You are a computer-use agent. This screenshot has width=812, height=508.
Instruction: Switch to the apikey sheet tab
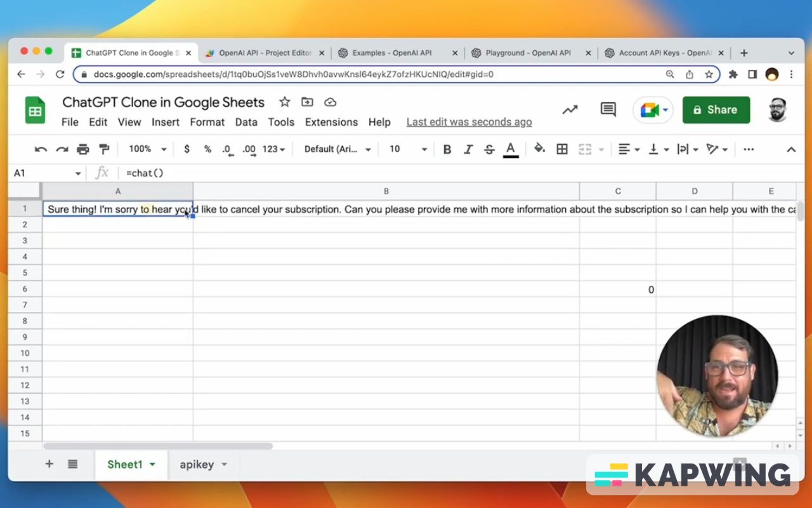tap(204, 465)
